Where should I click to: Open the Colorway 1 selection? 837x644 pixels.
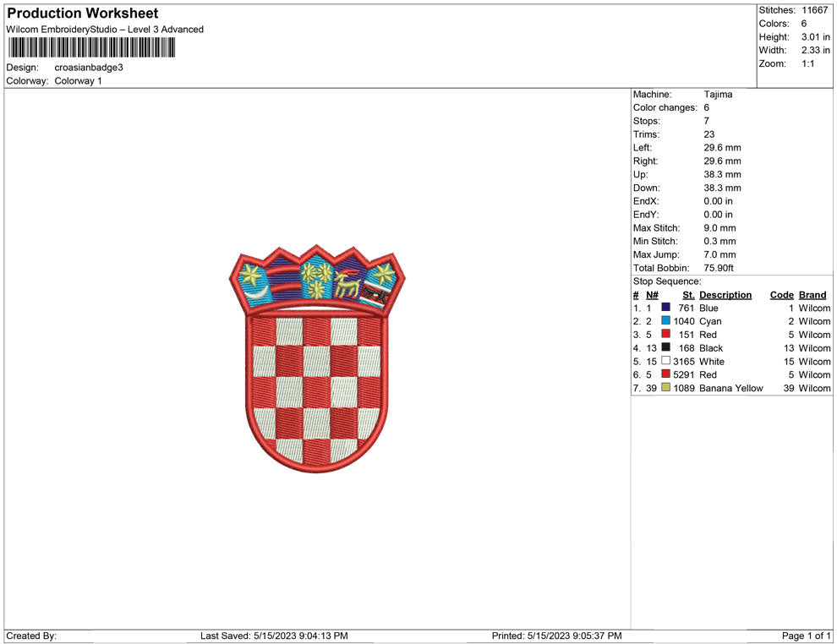click(77, 81)
